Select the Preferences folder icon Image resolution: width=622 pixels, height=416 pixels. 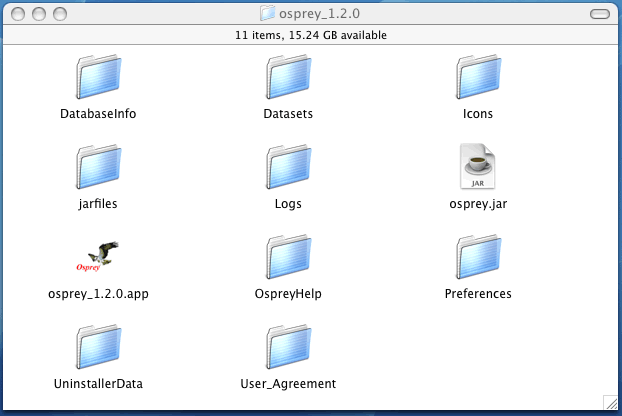coord(478,257)
